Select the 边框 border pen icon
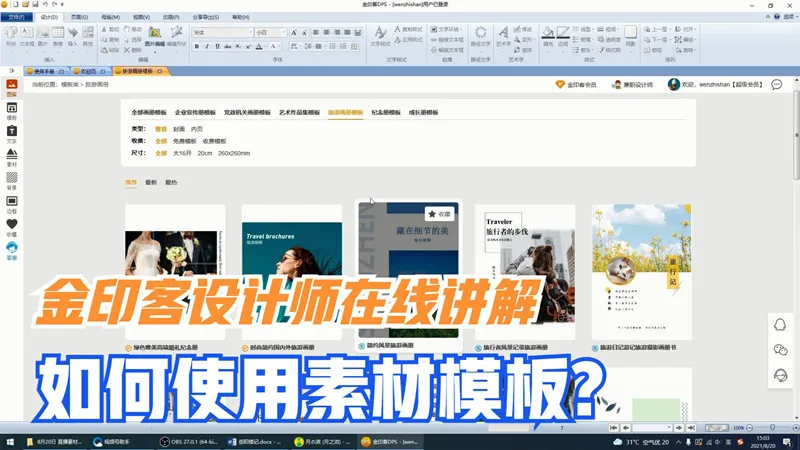 [x=563, y=36]
